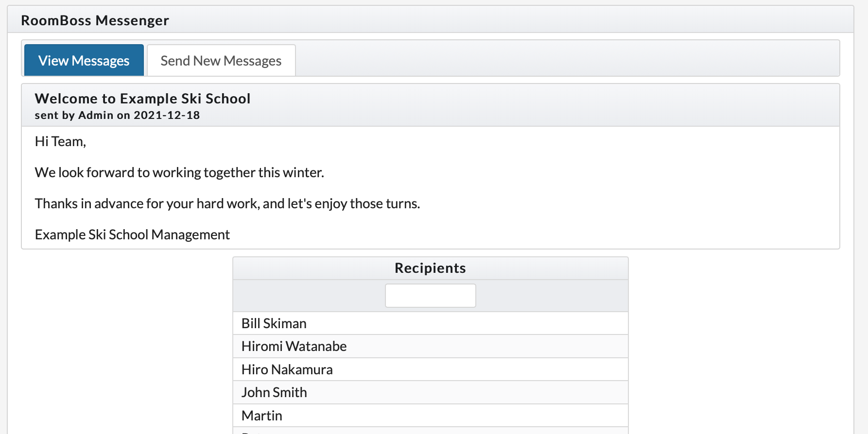Click the gray filter row beside the text box

point(549,296)
